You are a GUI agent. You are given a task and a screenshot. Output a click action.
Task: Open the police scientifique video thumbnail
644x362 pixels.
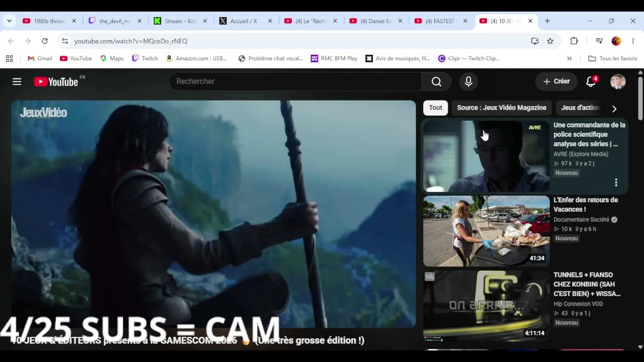(x=487, y=156)
